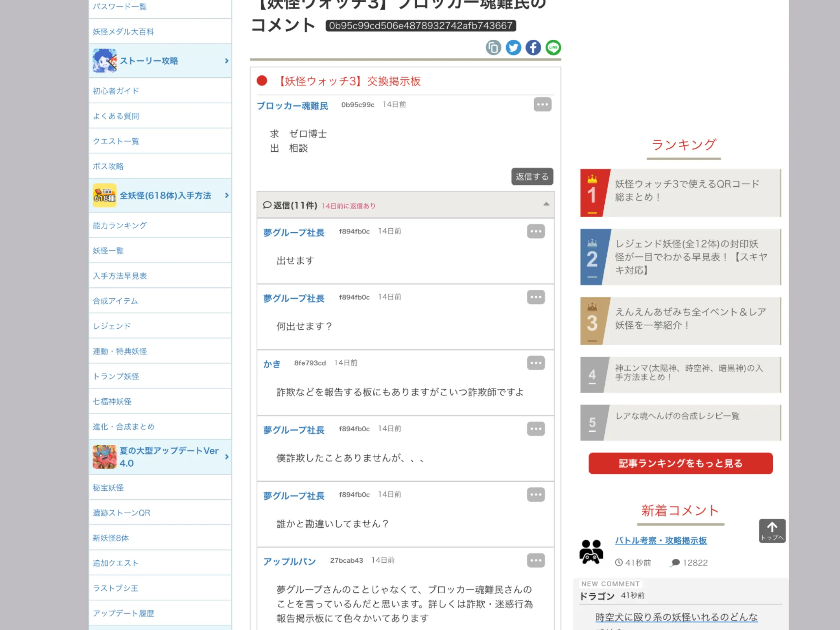This screenshot has width=840, height=630.
Task: Open 初心者ガイド sidebar item
Action: pyautogui.click(x=160, y=91)
